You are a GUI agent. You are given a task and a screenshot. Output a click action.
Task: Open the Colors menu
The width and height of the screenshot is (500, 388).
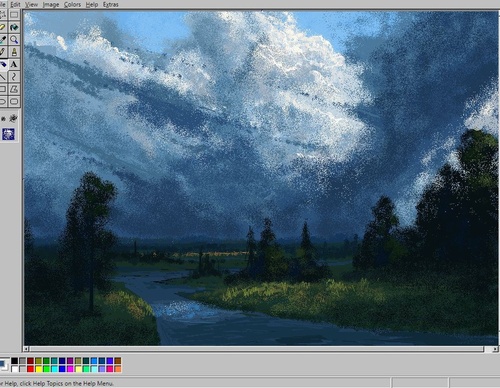click(x=72, y=4)
